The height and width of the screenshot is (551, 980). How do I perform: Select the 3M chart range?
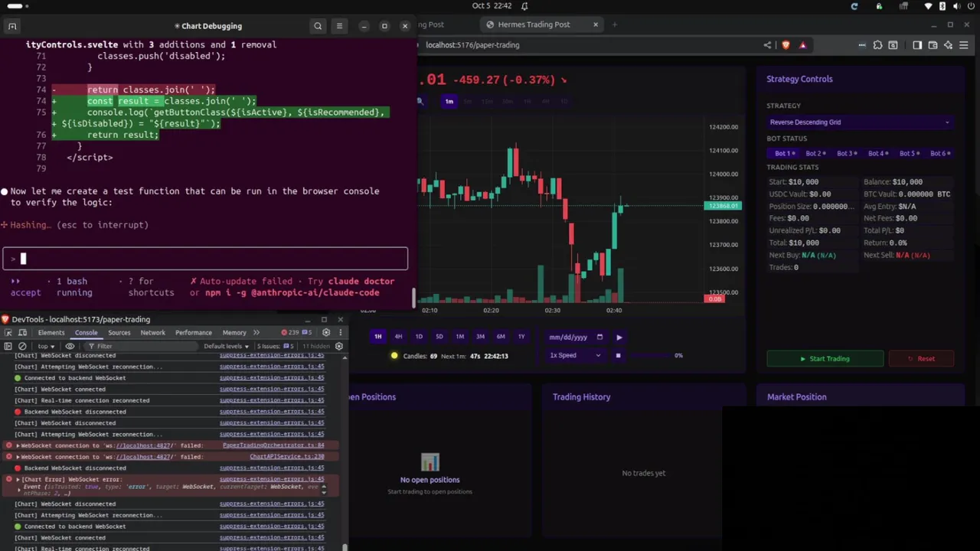click(x=480, y=337)
